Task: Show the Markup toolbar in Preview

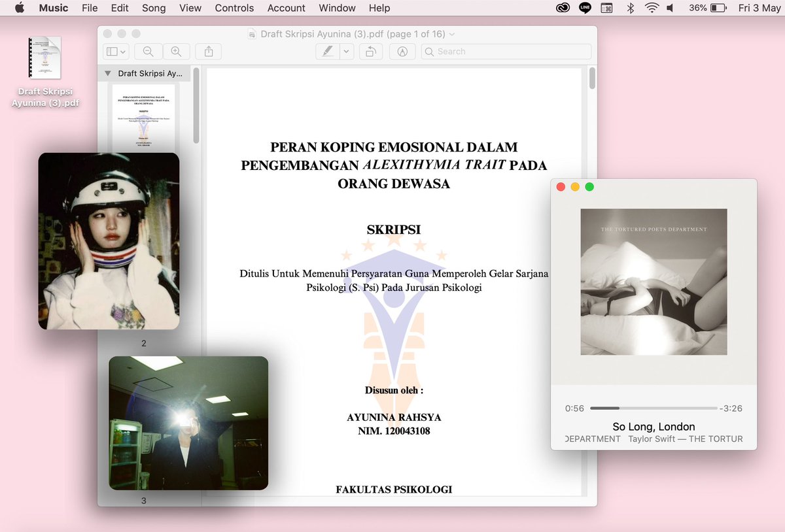Action: pyautogui.click(x=402, y=51)
